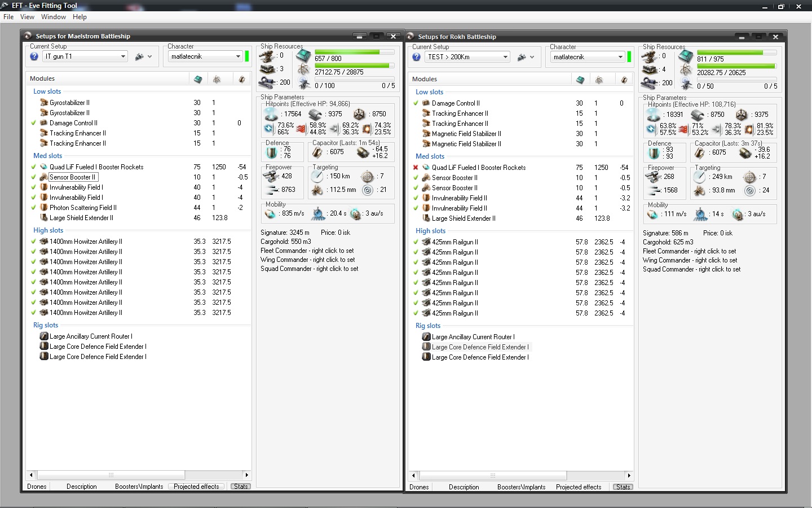Screen dimensions: 812x508
Task: Click the powergrid column header icon in Maelstrom modules
Action: (x=217, y=79)
